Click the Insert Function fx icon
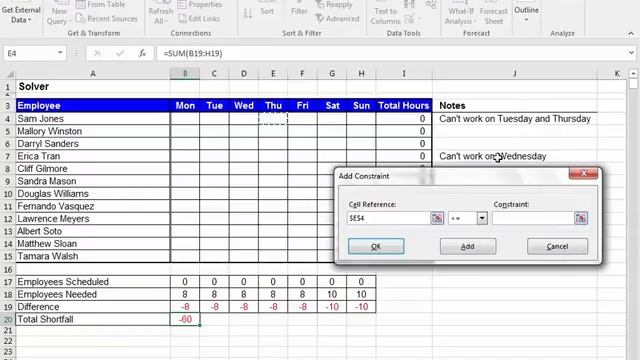The width and height of the screenshot is (640, 360). point(142,53)
